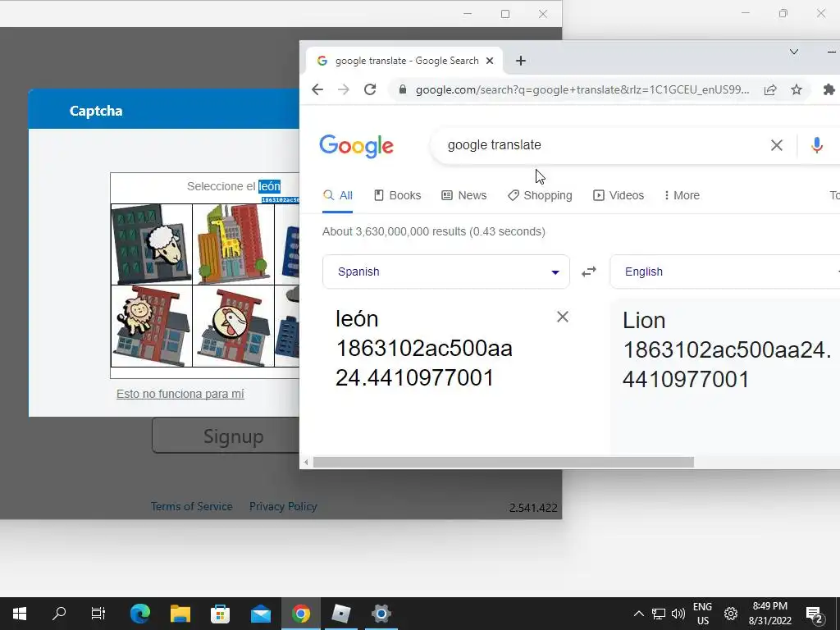Open a new Chrome tab with plus button
This screenshot has width=840, height=630.
[521, 61]
